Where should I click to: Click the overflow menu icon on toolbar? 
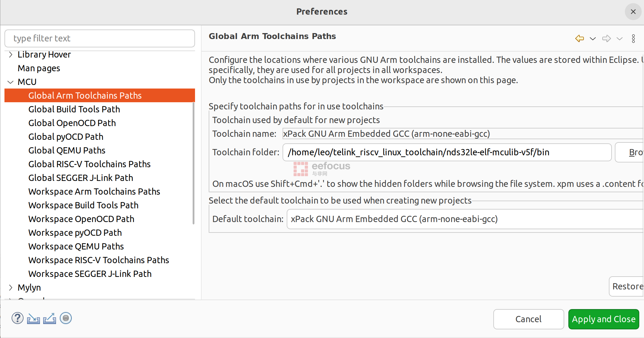pyautogui.click(x=635, y=38)
